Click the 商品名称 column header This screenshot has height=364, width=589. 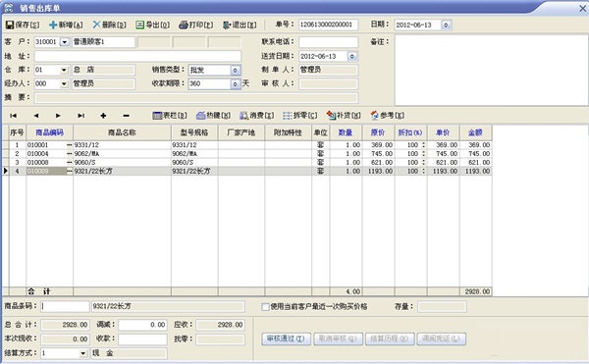pyautogui.click(x=122, y=132)
